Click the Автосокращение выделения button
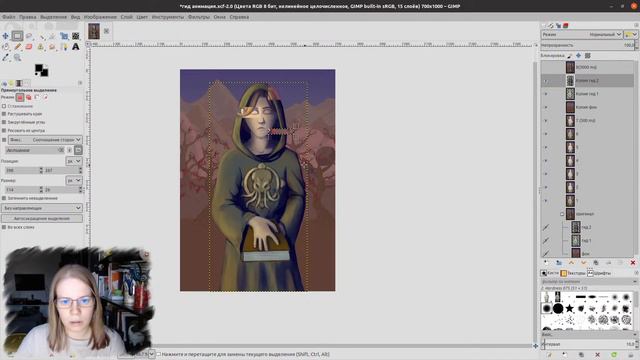The image size is (640, 360). coord(42,218)
